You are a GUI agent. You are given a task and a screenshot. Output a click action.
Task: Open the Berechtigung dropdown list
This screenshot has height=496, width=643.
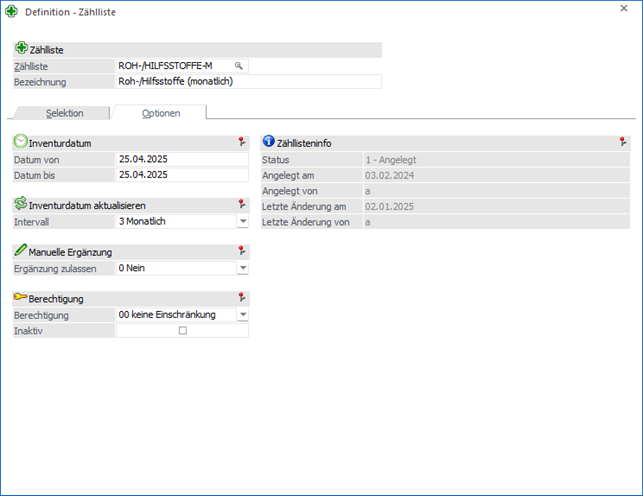pos(242,315)
